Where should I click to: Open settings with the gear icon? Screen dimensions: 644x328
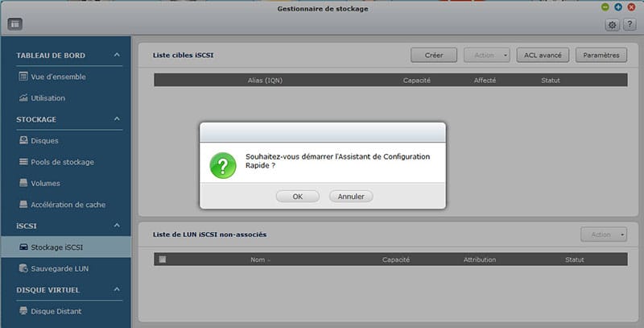(x=613, y=25)
